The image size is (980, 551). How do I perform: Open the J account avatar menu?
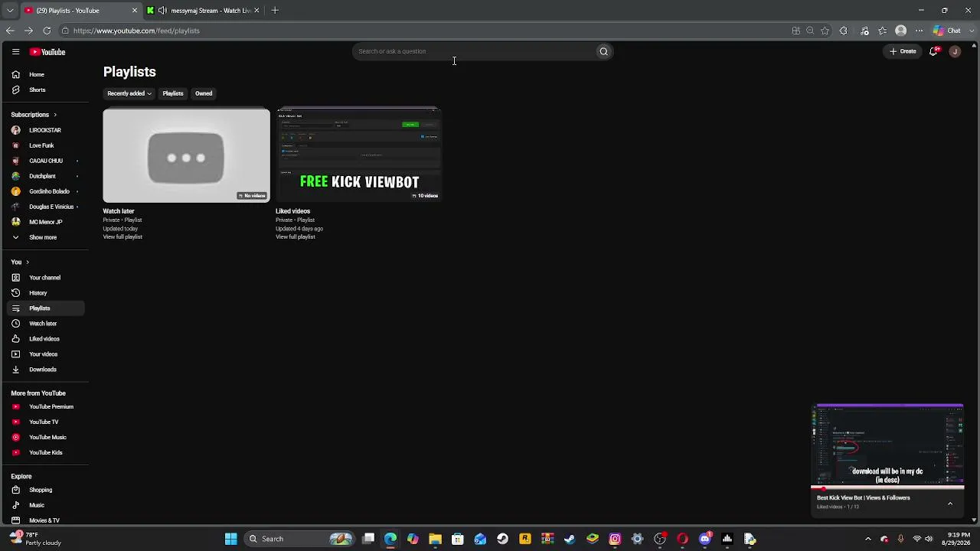[x=955, y=51]
